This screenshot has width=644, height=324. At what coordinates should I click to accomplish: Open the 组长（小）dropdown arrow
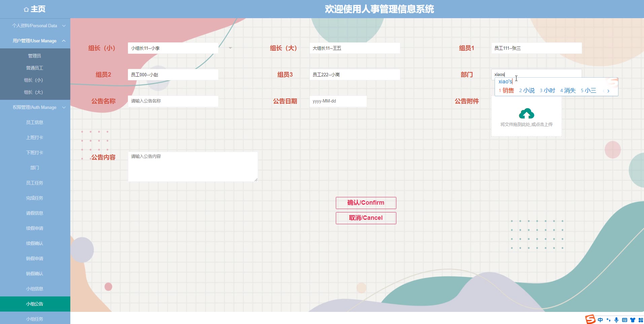[230, 48]
